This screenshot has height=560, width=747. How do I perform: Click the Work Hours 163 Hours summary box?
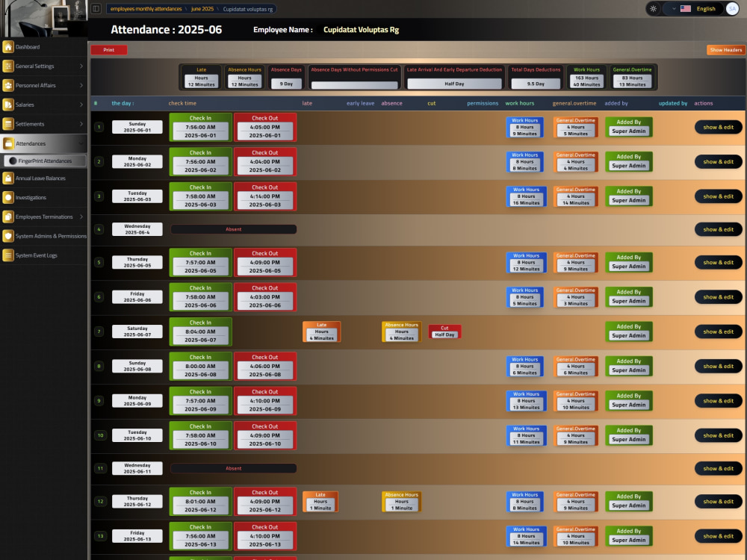(x=586, y=77)
